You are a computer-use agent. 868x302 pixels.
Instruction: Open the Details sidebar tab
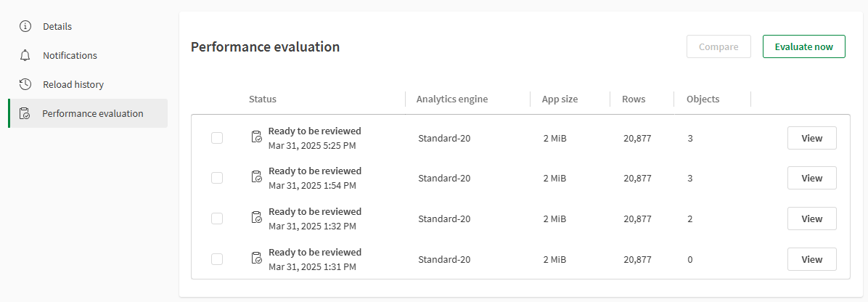(x=57, y=26)
